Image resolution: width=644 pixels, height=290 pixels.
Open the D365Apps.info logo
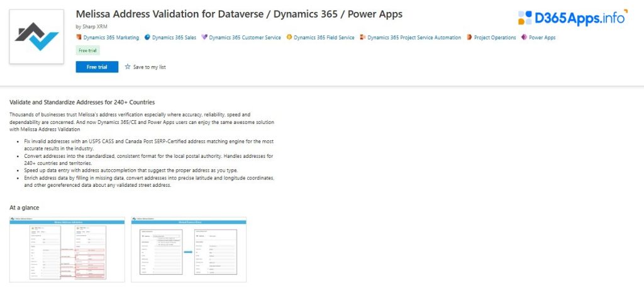[x=572, y=18]
